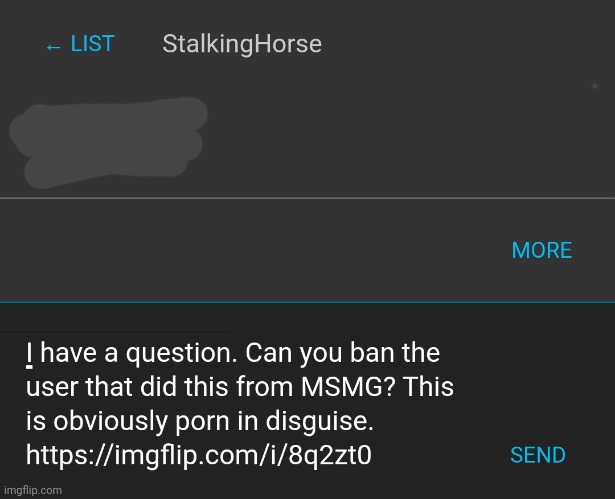Tap the small dot in top-right corner
The width and height of the screenshot is (615, 499).
[x=595, y=86]
